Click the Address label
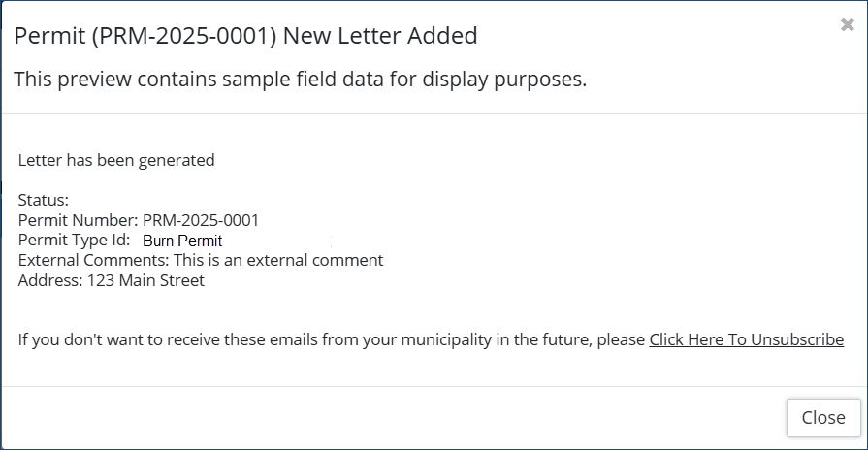Viewport: 868px width, 450px height. tap(49, 281)
